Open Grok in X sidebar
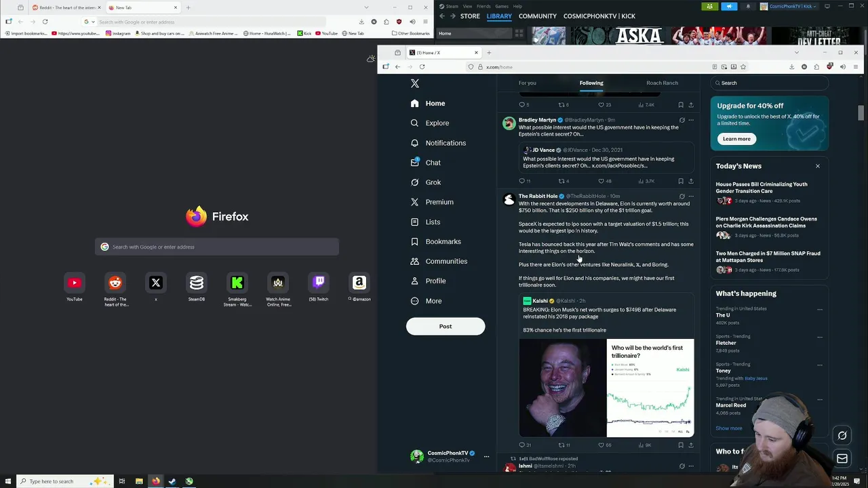The height and width of the screenshot is (488, 868). pyautogui.click(x=425, y=182)
